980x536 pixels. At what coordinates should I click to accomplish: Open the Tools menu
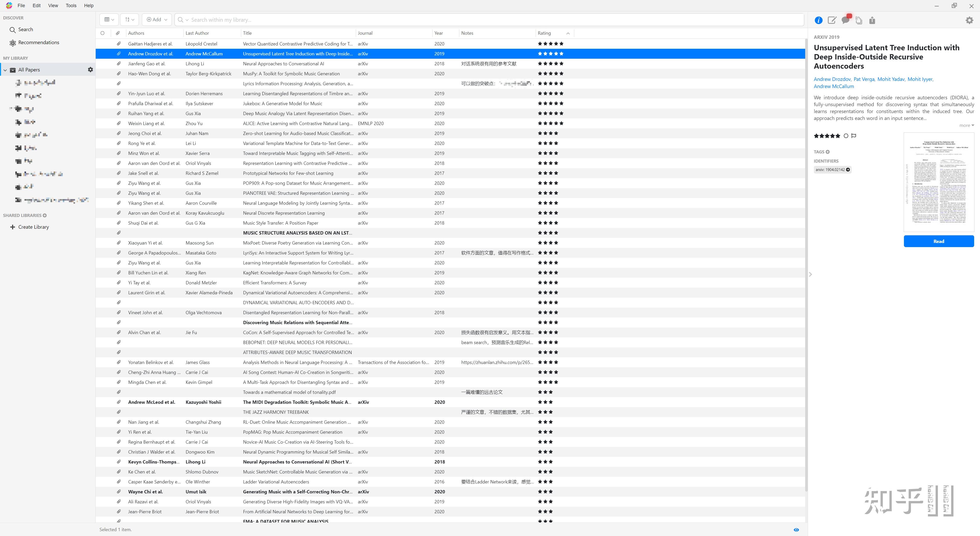point(71,5)
